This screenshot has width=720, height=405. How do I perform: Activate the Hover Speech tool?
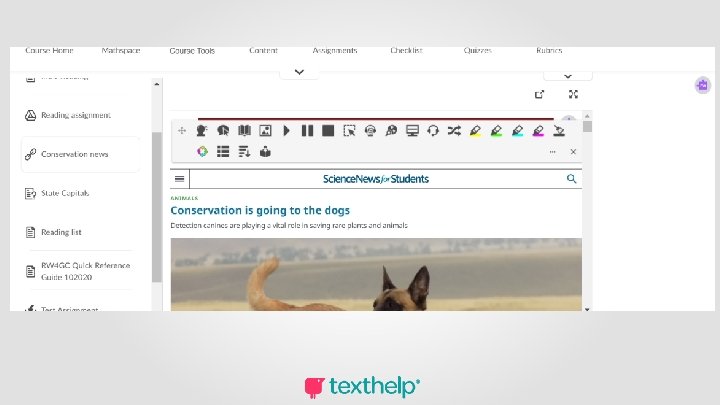point(223,131)
